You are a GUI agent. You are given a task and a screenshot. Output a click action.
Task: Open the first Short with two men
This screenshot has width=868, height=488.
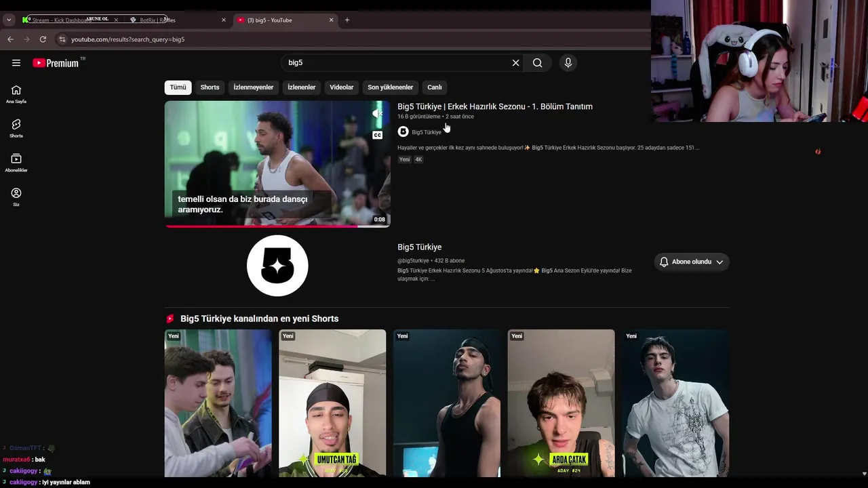pos(218,403)
